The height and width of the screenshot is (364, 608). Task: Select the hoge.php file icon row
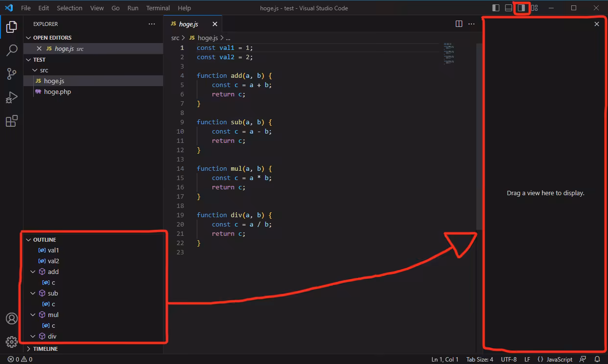[93, 91]
